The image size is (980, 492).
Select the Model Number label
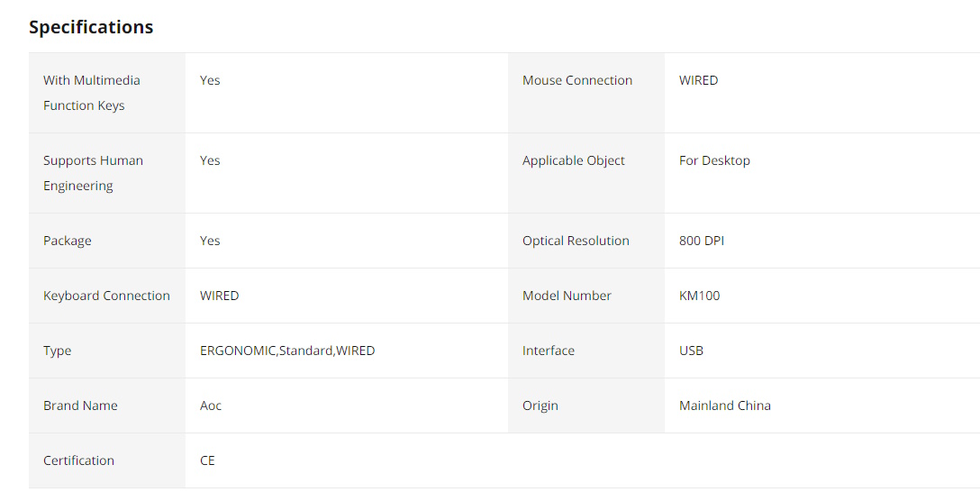(x=567, y=296)
